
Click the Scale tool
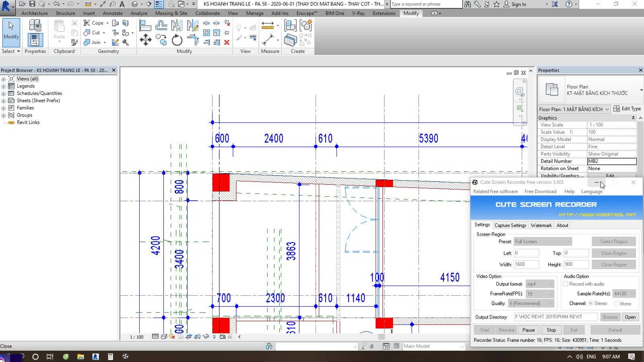coord(217,33)
